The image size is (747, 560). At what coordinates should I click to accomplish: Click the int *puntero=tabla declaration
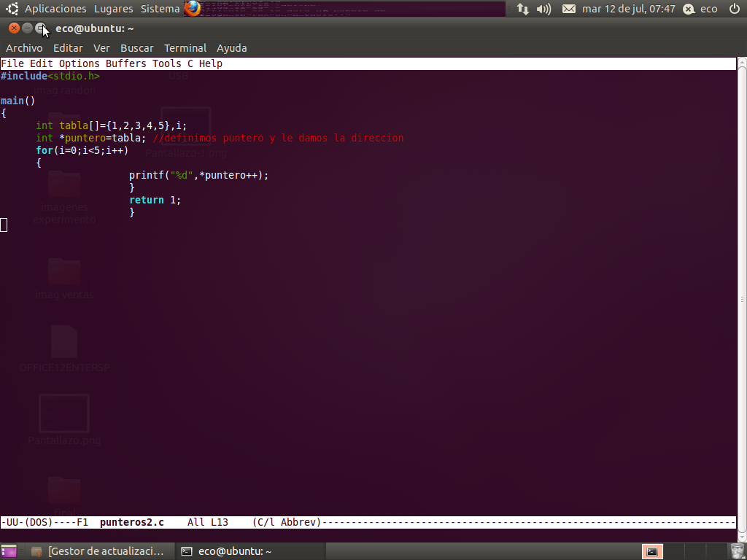click(91, 138)
